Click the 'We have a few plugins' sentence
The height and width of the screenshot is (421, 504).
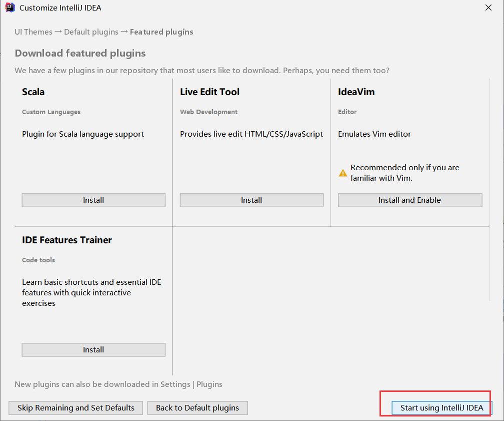(202, 70)
